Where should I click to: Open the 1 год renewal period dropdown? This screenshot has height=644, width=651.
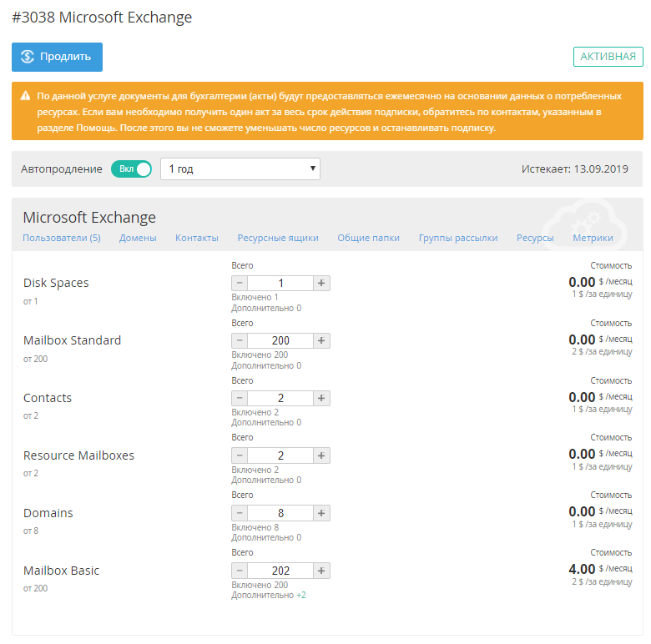click(240, 169)
